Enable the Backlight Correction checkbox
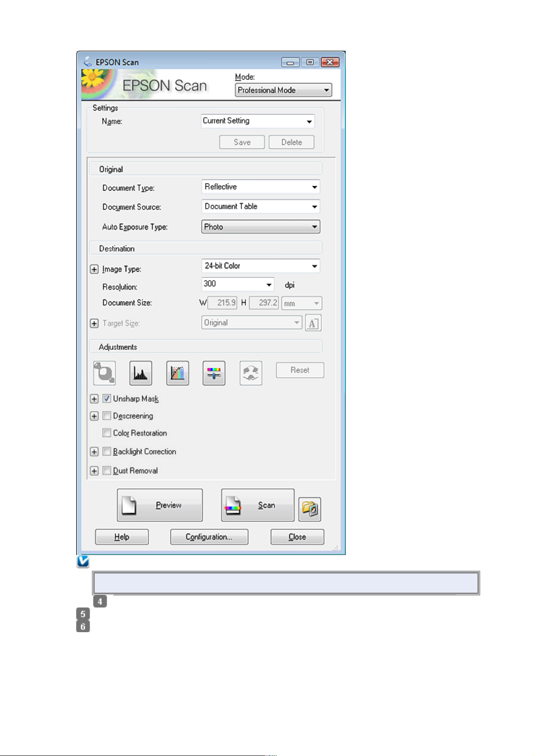This screenshot has width=534, height=756. click(x=107, y=451)
